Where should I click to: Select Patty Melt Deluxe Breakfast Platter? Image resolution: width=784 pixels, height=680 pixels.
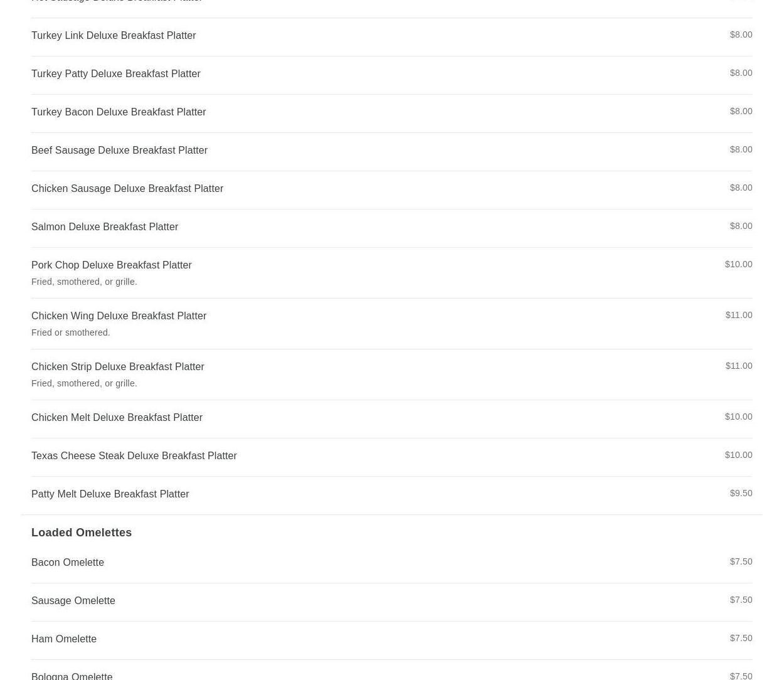coord(391,496)
